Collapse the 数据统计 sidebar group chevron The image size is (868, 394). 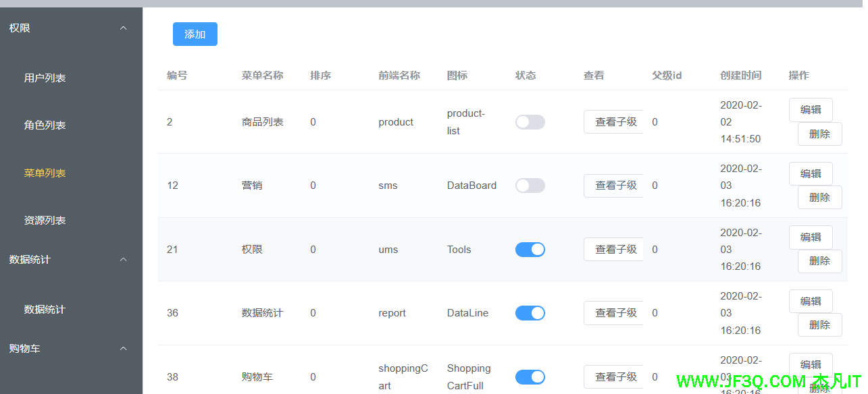click(x=123, y=260)
